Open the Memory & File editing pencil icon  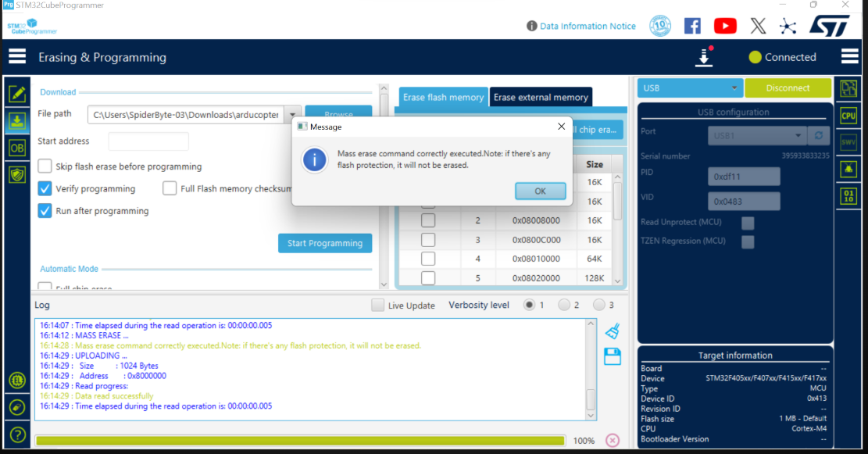tap(17, 94)
